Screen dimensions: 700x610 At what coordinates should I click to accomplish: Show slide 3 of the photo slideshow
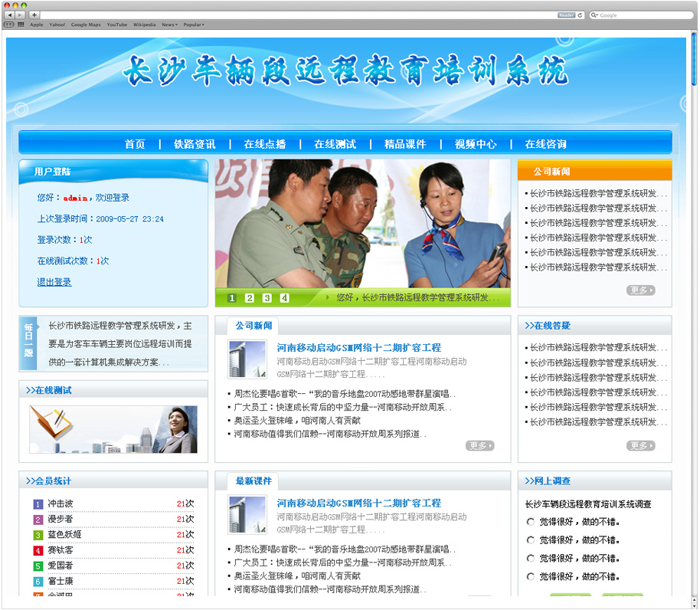(267, 298)
